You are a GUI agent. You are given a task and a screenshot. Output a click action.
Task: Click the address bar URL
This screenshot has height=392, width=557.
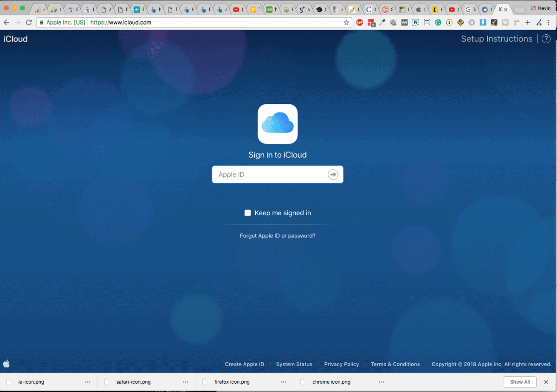(x=121, y=22)
